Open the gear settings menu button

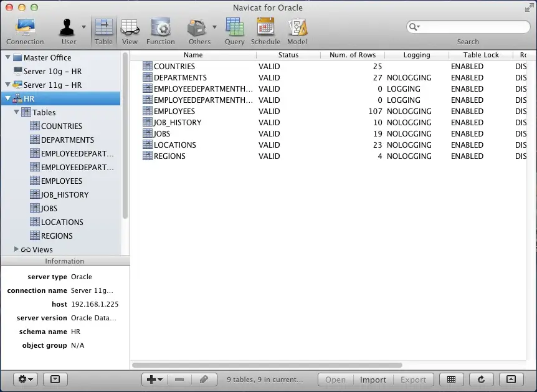[26, 380]
